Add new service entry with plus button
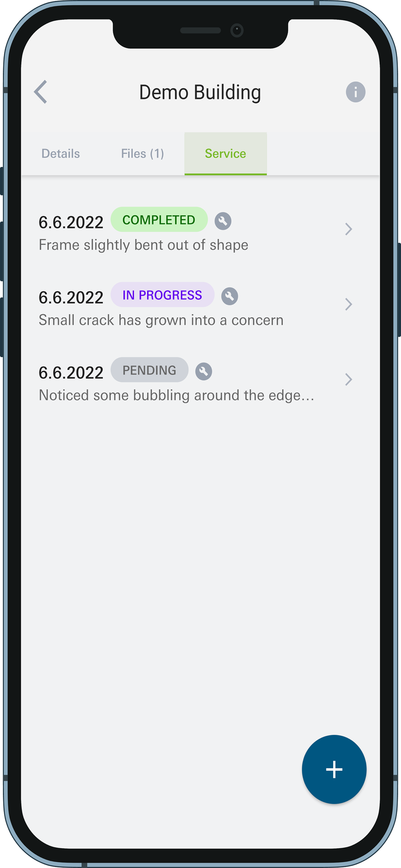401x868 pixels. click(x=334, y=769)
